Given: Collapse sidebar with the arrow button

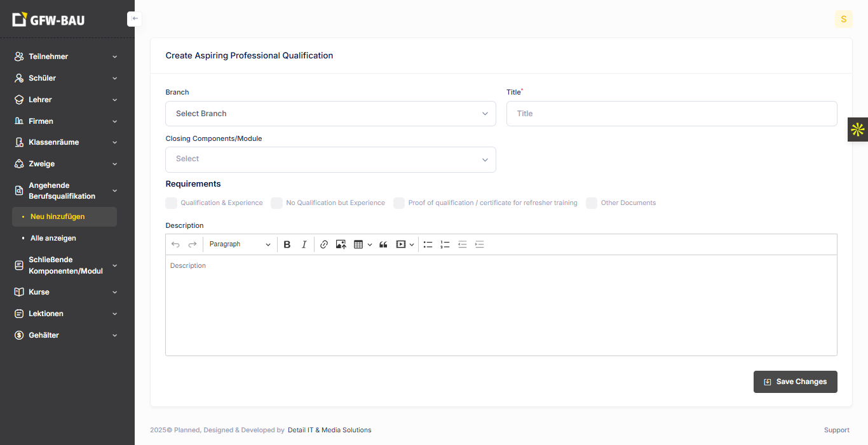Looking at the screenshot, I should click(134, 19).
